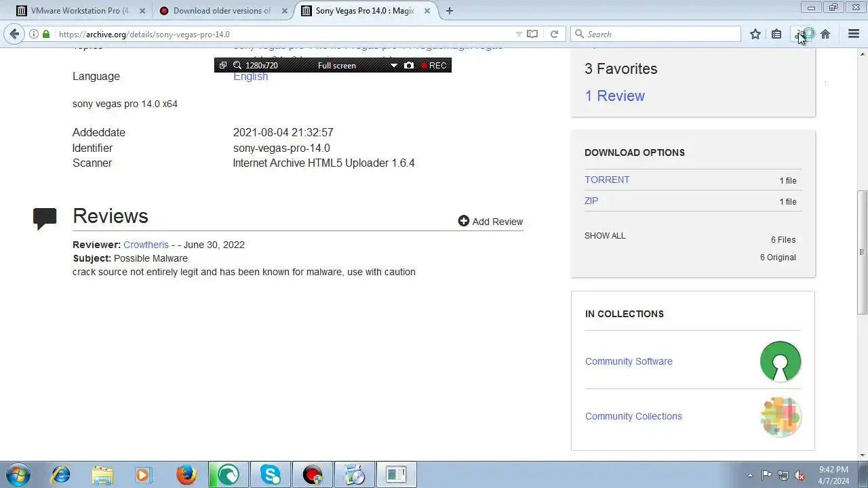Open the address bar history dropdown arrow
The image size is (868, 488).
tap(519, 34)
